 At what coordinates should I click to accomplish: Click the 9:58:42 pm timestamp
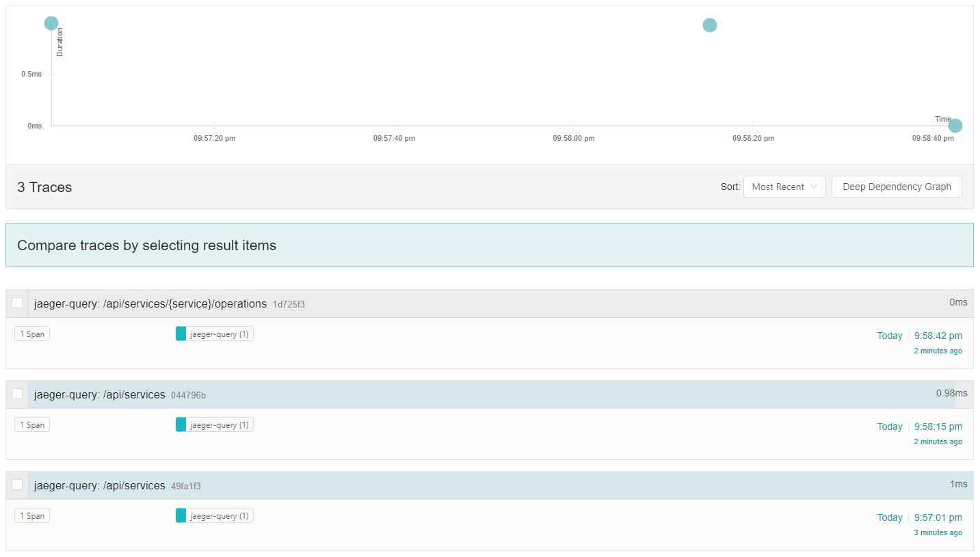(x=938, y=336)
